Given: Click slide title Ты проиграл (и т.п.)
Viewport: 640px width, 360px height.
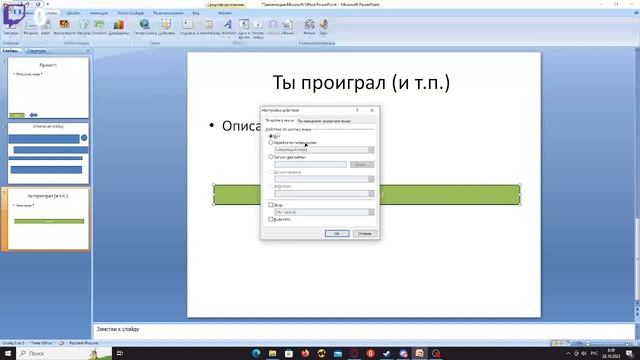Looking at the screenshot, I should tap(361, 82).
